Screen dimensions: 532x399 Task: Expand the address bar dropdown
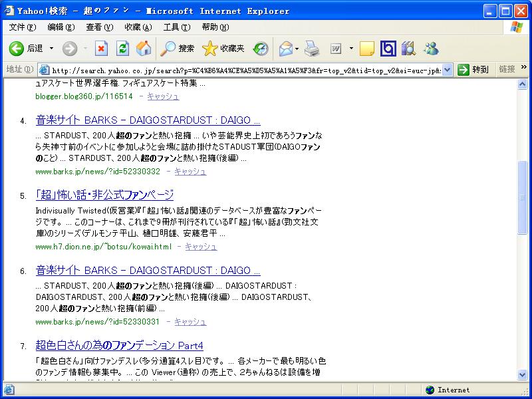[448, 70]
